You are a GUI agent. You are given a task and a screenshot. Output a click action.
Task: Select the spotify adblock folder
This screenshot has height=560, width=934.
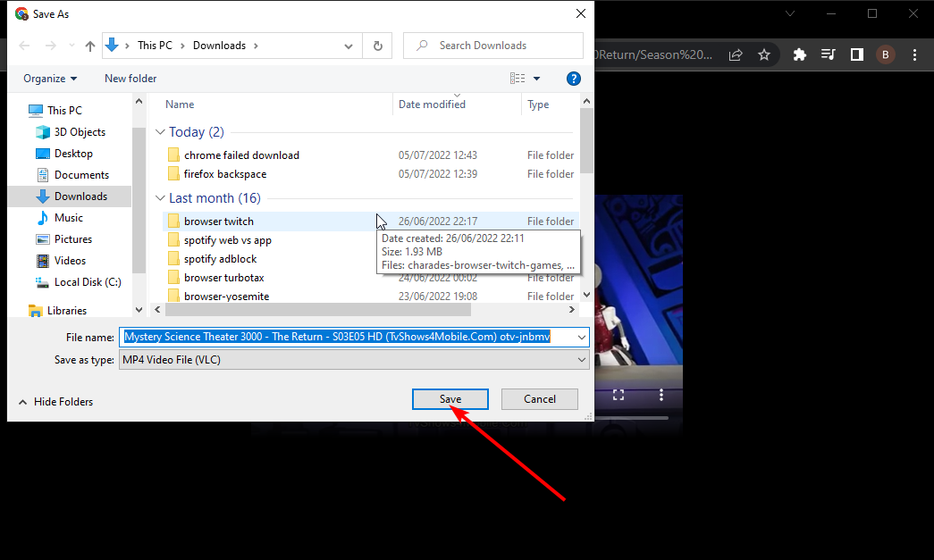[x=221, y=259]
